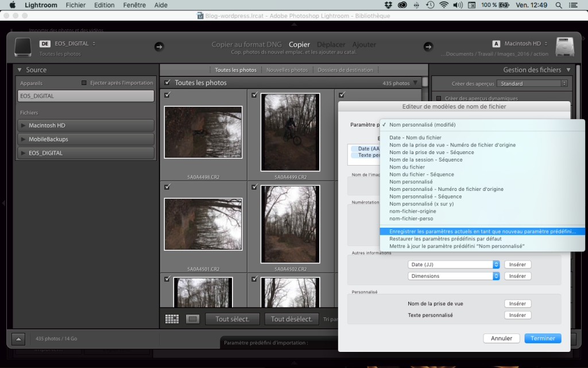Click the Tout désélect. button
This screenshot has height=368, width=588.
(292, 319)
